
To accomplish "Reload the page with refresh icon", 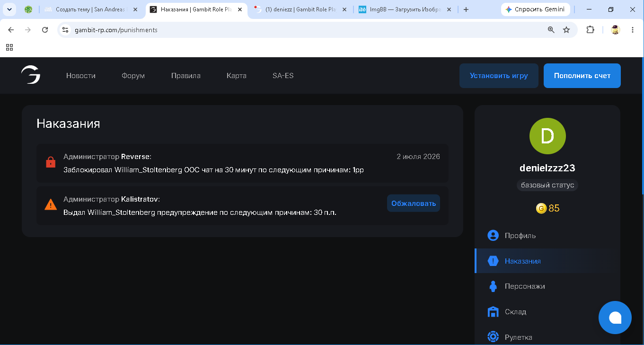I will [x=45, y=30].
